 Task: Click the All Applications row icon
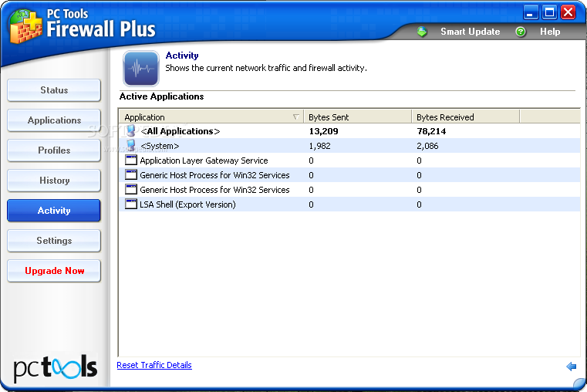(x=130, y=130)
